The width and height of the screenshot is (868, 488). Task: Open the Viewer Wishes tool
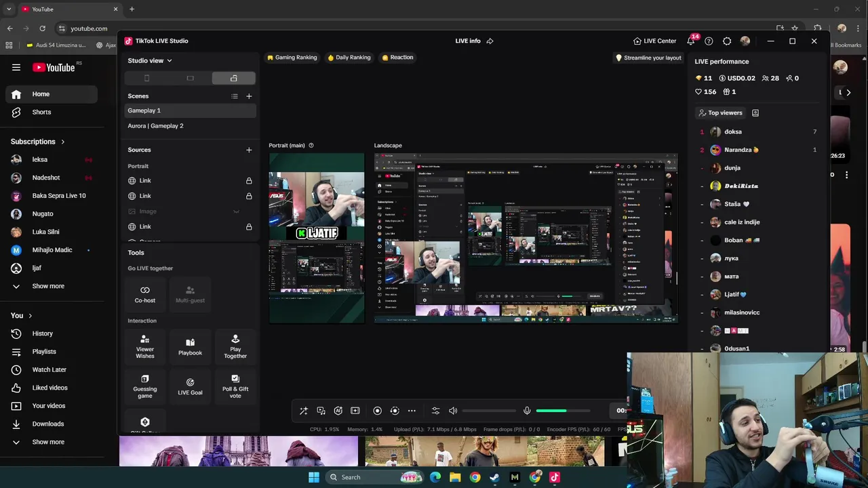(x=144, y=346)
